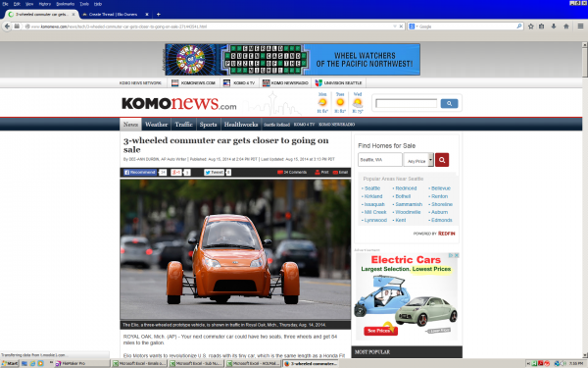Viewport: 588px width, 368px height.
Task: Open the bookmarks list clipboard icon
Action: click(x=542, y=26)
